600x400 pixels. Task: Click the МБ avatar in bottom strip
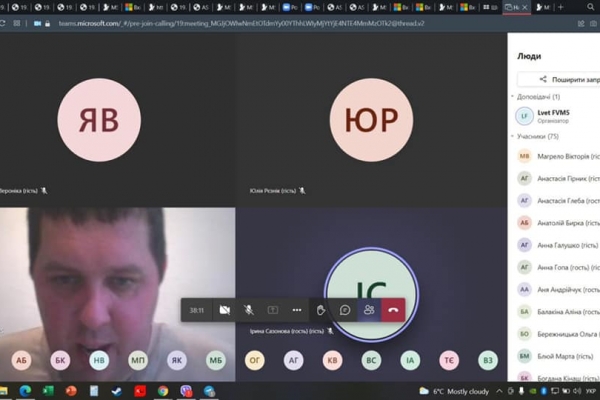(x=216, y=360)
